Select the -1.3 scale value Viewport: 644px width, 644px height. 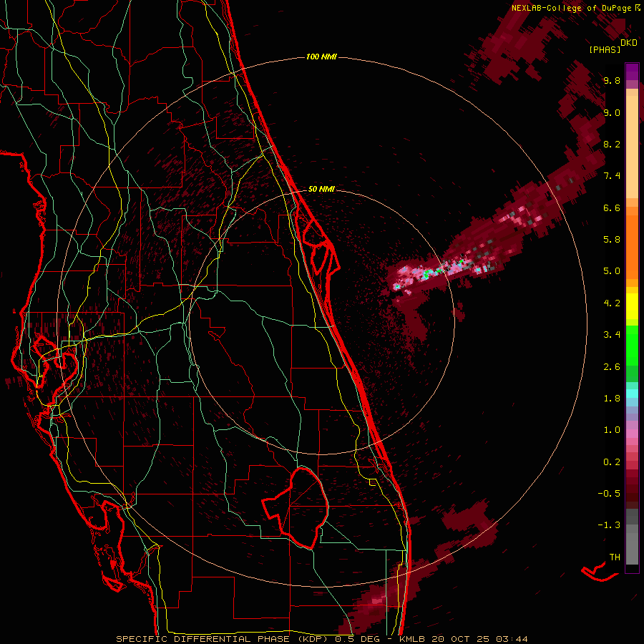point(609,525)
